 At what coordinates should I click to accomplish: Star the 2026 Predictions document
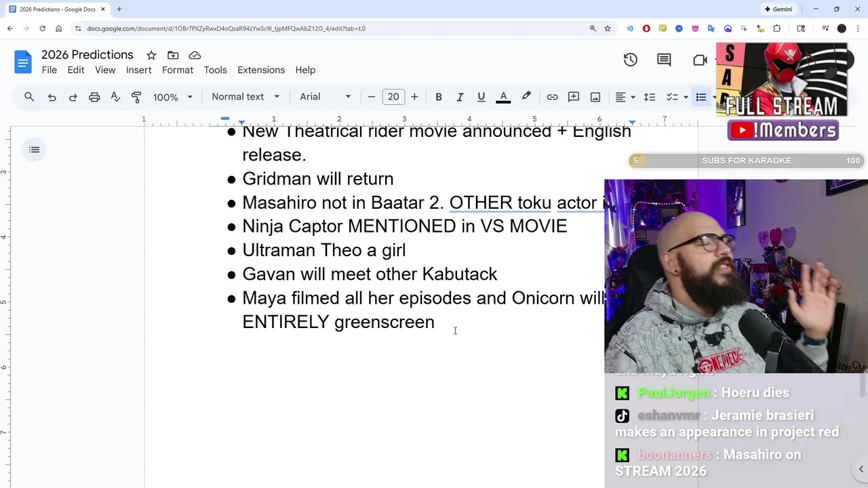coord(151,55)
